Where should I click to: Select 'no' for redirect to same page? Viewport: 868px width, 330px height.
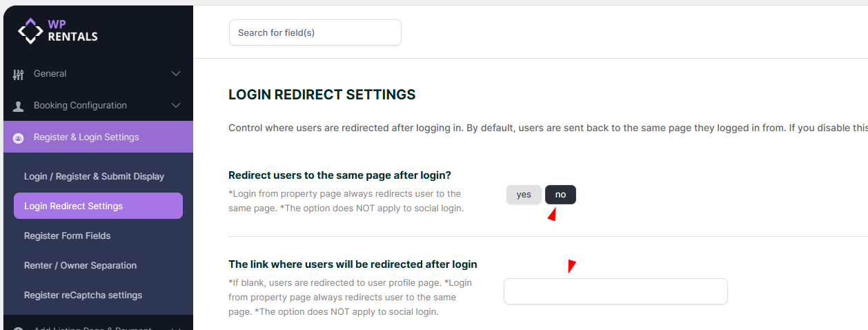pyautogui.click(x=560, y=195)
